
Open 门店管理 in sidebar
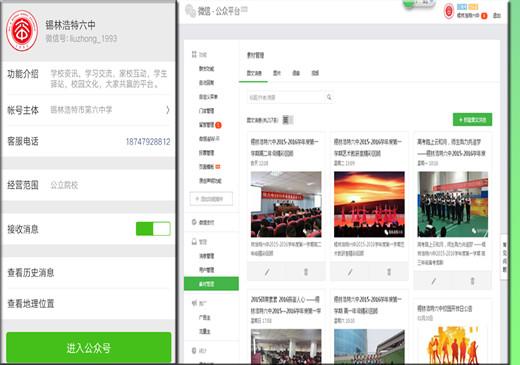(207, 111)
